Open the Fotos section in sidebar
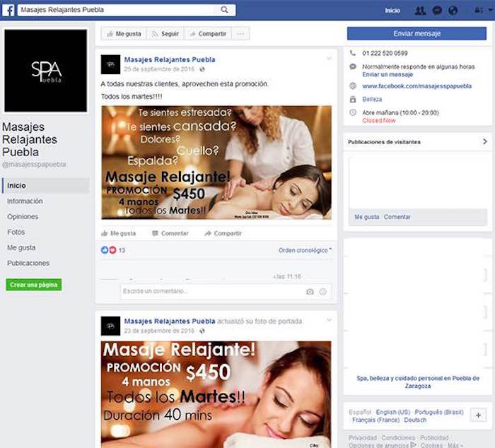Image resolution: width=495 pixels, height=448 pixels. click(16, 232)
